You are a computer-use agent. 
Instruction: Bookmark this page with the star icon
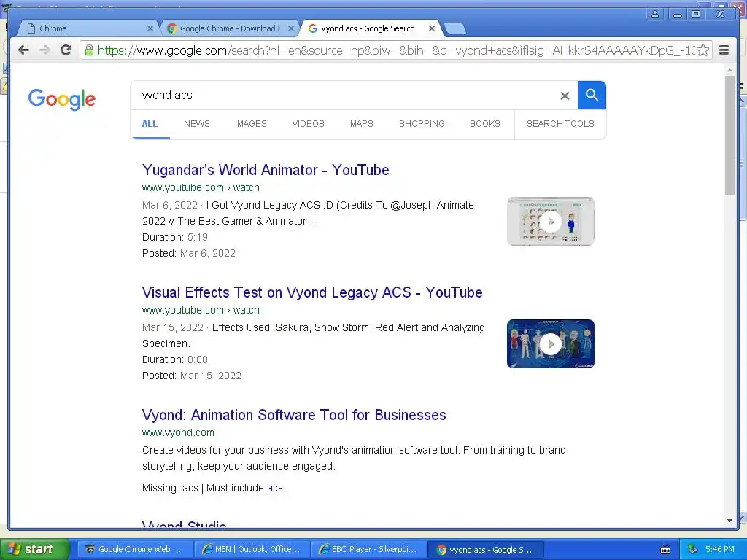coord(703,50)
